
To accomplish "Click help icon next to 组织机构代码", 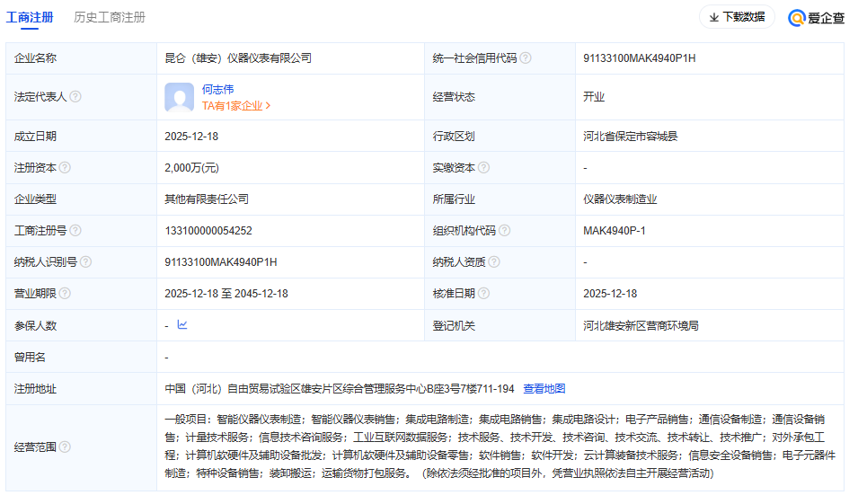I will point(505,231).
